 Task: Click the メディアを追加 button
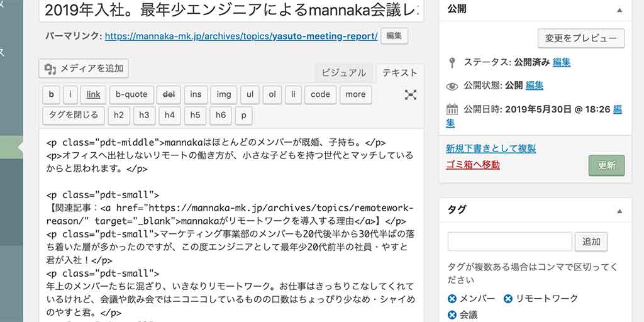[x=84, y=69]
